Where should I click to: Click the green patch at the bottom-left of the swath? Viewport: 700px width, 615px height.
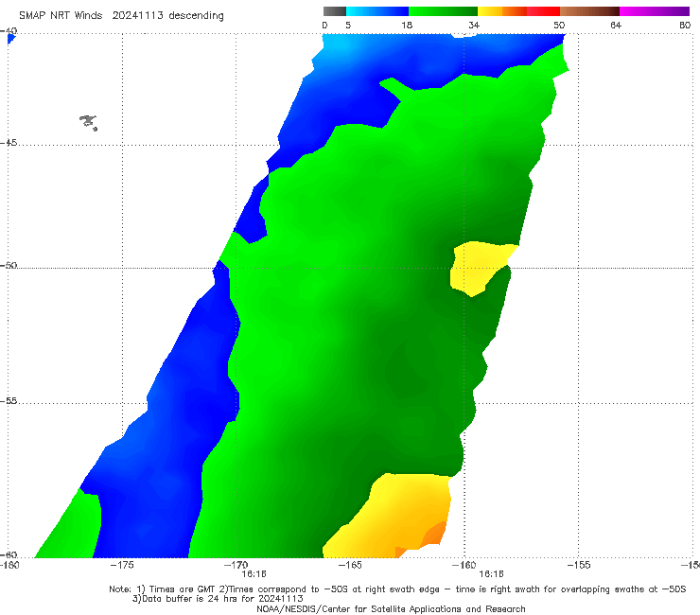point(72,527)
